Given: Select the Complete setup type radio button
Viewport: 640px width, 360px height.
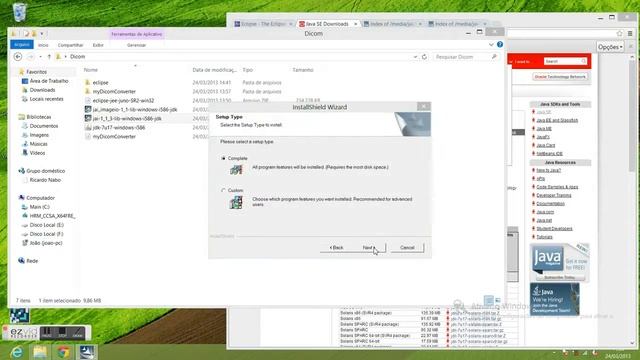Looking at the screenshot, I should [x=223, y=158].
